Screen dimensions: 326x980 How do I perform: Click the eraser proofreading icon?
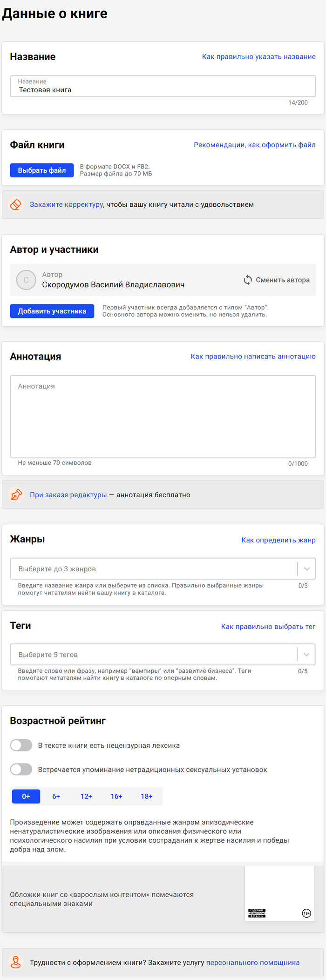[x=16, y=204]
